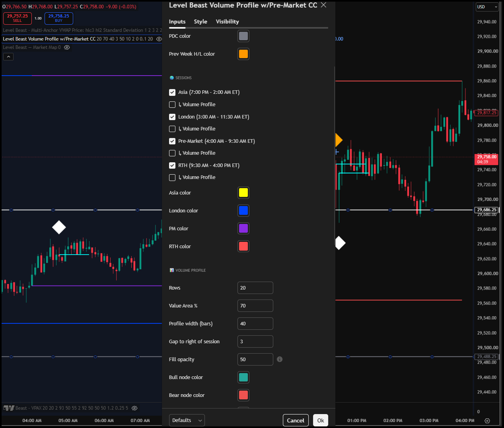Open the PDC color swatch
The height and width of the screenshot is (428, 504).
(x=243, y=36)
